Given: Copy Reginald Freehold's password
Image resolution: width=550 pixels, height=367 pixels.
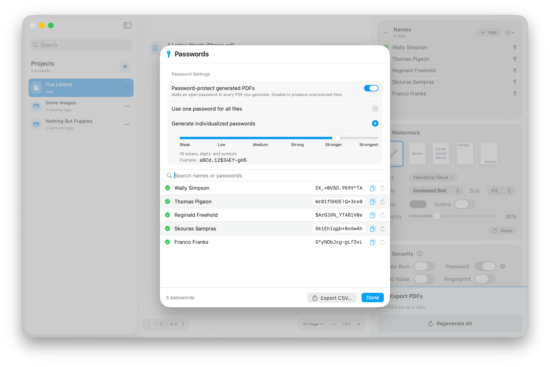Looking at the screenshot, I should (373, 215).
